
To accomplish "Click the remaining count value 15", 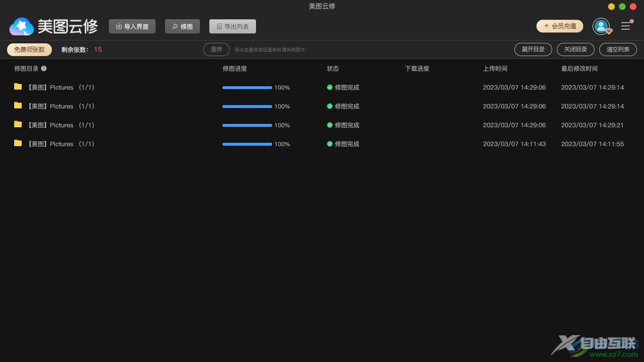I will [x=98, y=49].
